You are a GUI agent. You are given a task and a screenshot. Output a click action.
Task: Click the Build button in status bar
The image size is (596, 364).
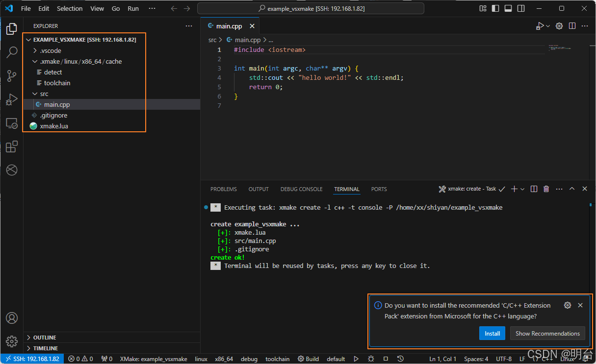tap(309, 359)
